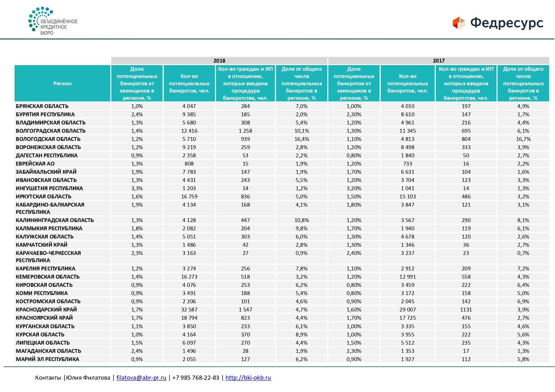
Task: Select the КРАСНОЯРСКИЙ КРАЙ row label
Action: point(44,318)
